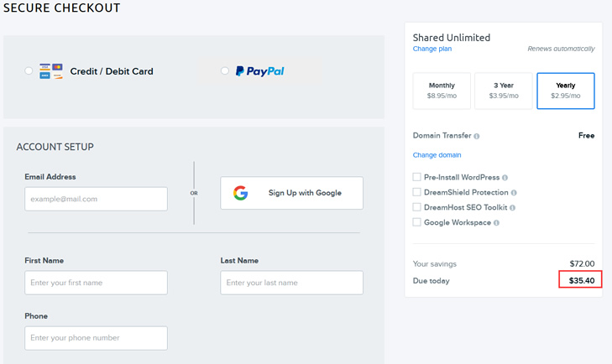Select the Credit / Debit Card radio button

(29, 70)
